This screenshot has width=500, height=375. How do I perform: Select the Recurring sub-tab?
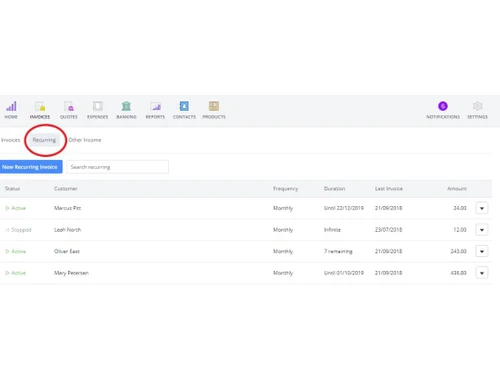(x=44, y=140)
